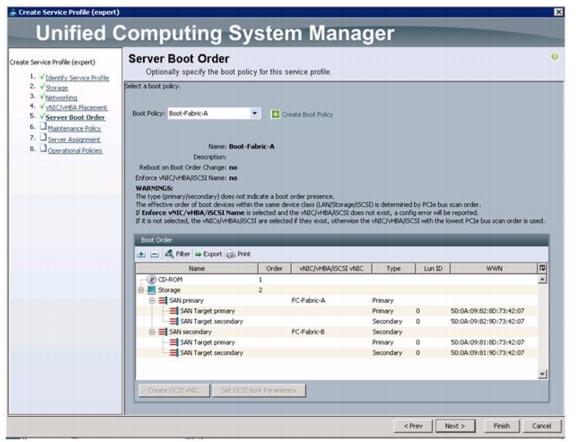Image resolution: width=576 pixels, height=442 pixels.
Task: Click the Create Boot Policy link
Action: 307,114
